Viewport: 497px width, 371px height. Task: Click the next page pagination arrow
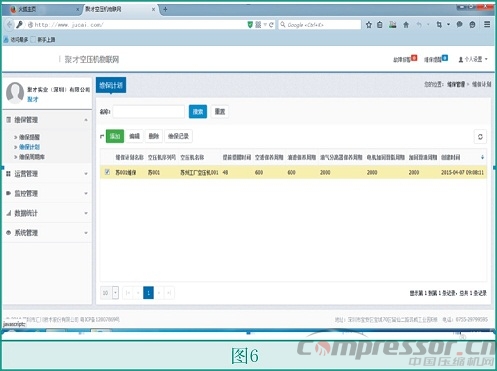click(x=159, y=293)
